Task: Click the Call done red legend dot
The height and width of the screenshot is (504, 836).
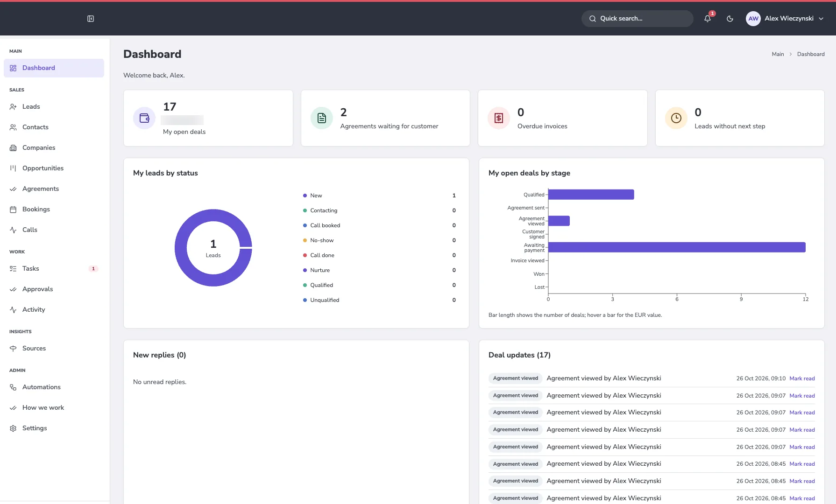Action: point(305,255)
